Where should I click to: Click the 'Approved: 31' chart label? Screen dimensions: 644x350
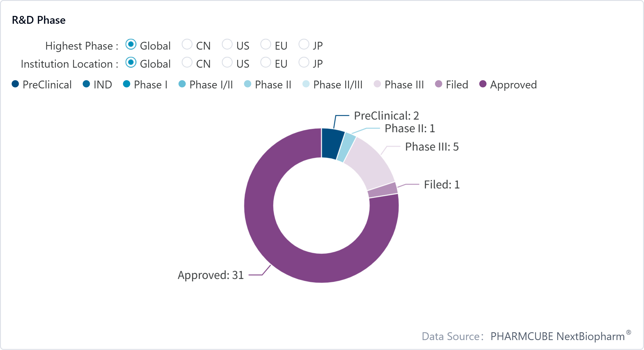point(211,275)
